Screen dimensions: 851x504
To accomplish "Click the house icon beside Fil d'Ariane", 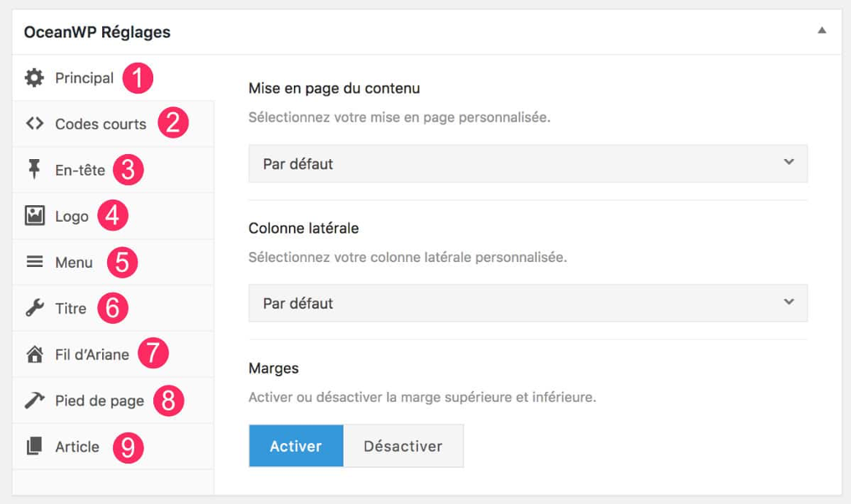I will click(x=34, y=354).
